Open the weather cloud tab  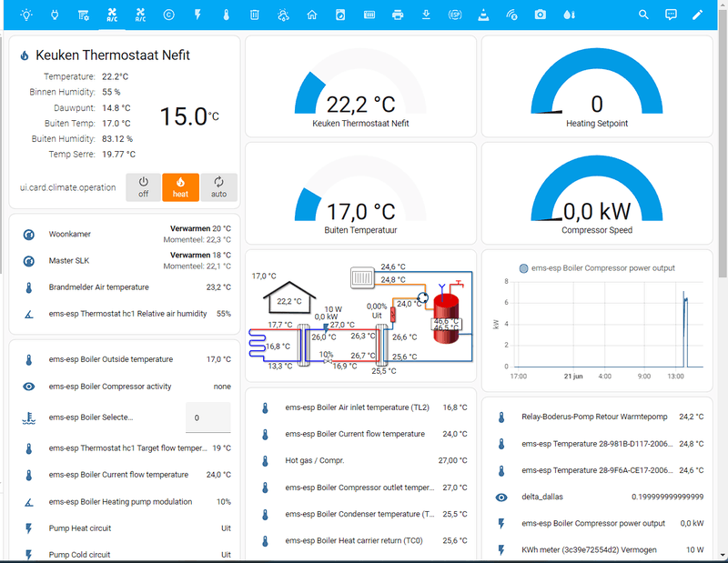coord(283,15)
